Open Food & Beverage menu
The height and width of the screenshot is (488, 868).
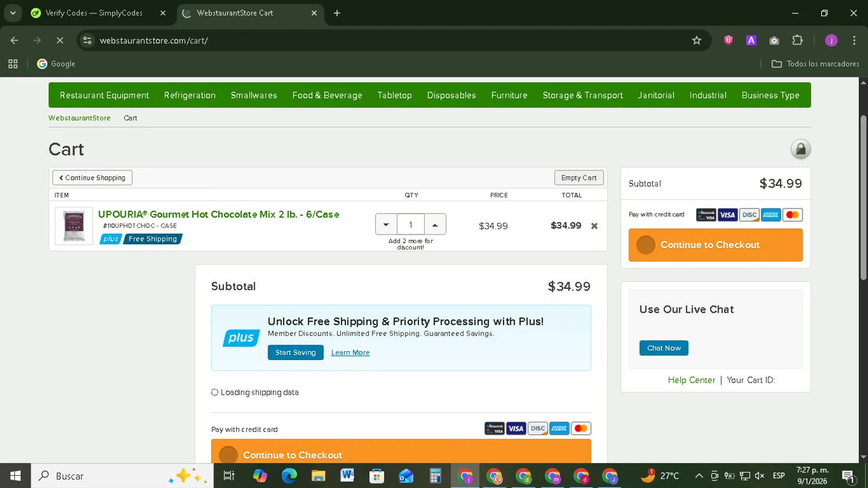[x=327, y=95]
